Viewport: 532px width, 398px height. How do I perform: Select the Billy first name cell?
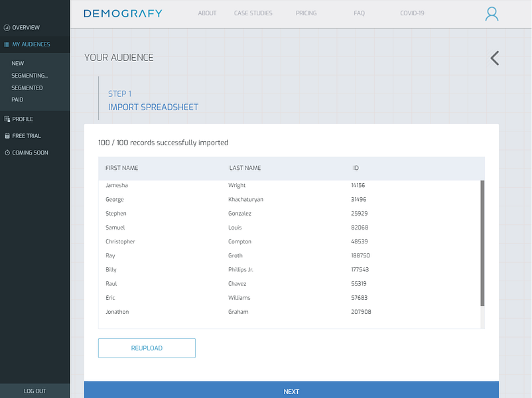[111, 270]
